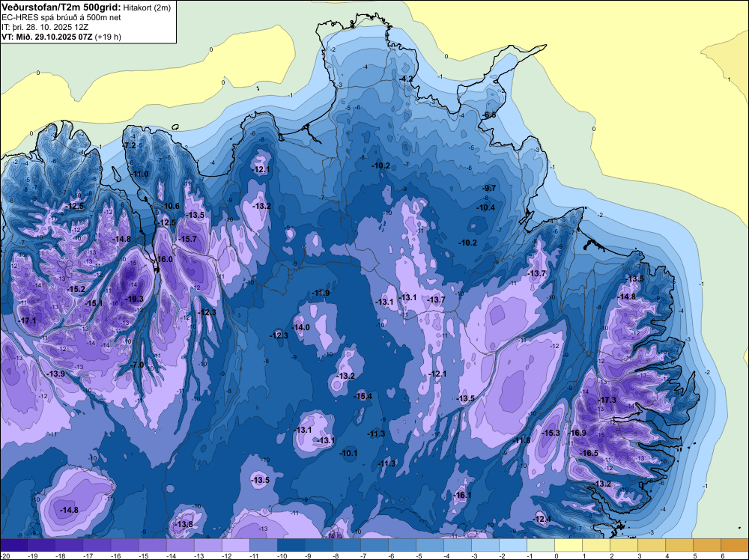The height and width of the screenshot is (560, 749).
Task: Click the -19.3 temperature value on the map
Action: click(x=134, y=299)
